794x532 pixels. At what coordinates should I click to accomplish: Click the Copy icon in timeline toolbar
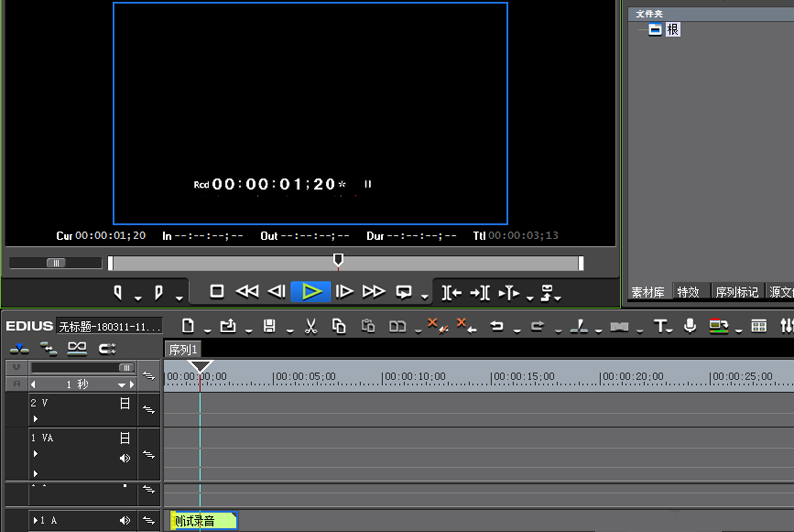tap(339, 326)
